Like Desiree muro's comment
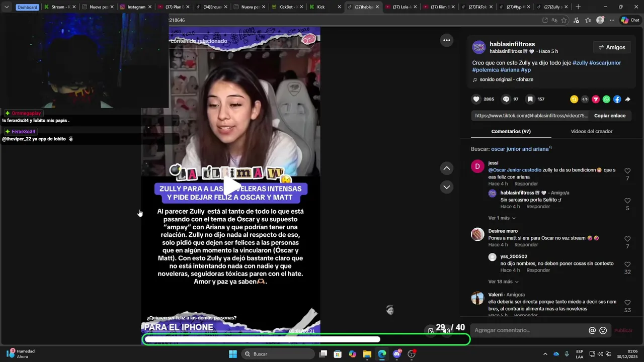The width and height of the screenshot is (644, 362). point(627,239)
